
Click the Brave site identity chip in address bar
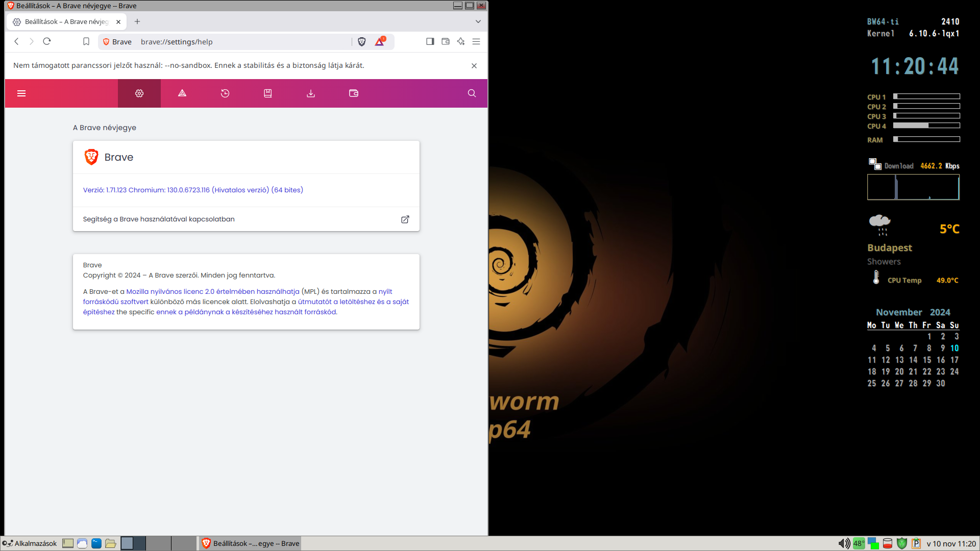117,42
